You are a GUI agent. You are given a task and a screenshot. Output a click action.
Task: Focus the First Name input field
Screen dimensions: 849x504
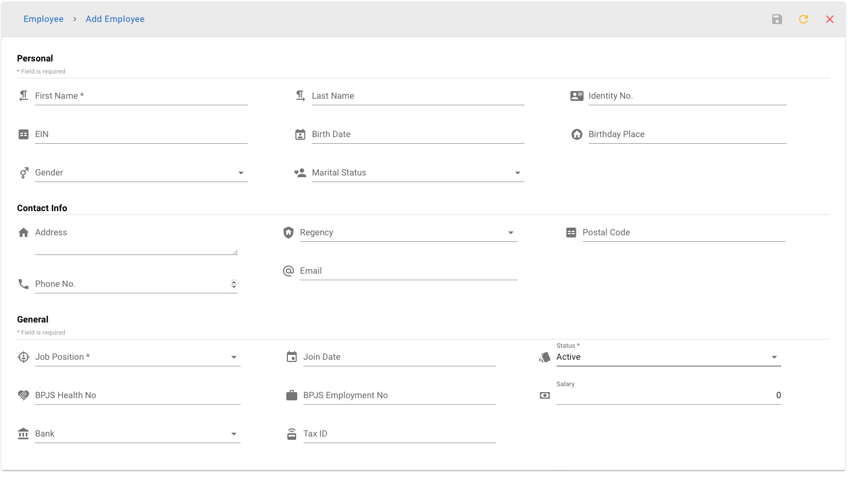tap(141, 96)
